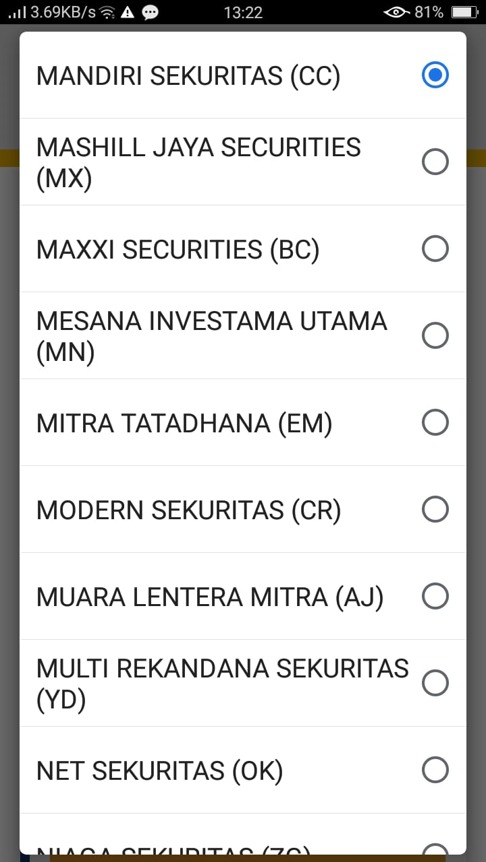Select Muara Lentera Mitra (AJ) radio button
Viewport: 486px width, 862px height.
point(435,596)
